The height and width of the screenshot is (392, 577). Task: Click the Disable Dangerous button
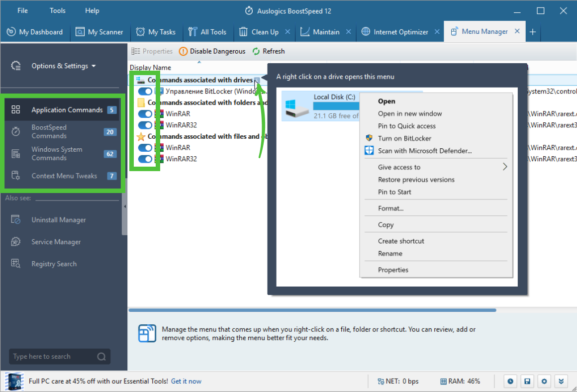(x=212, y=51)
